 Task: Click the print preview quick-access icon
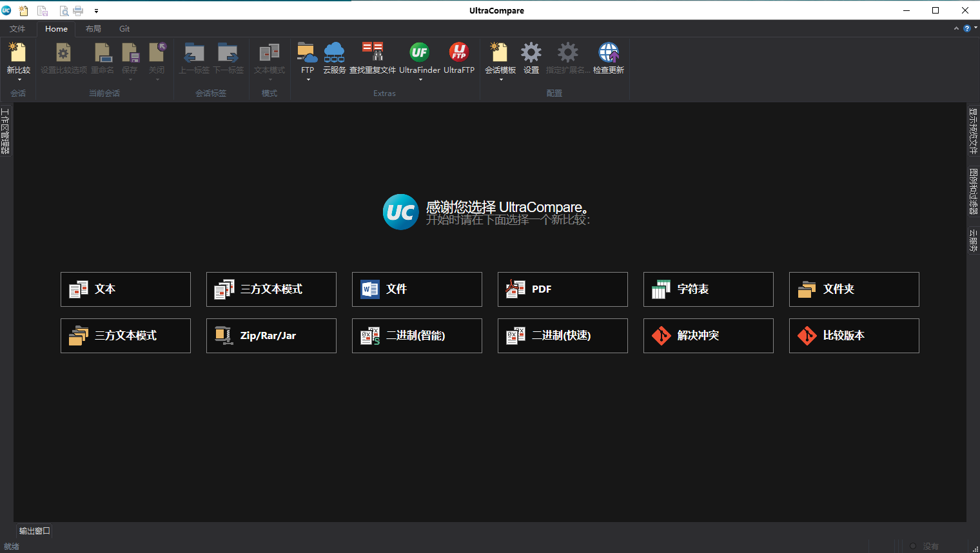pyautogui.click(x=64, y=10)
